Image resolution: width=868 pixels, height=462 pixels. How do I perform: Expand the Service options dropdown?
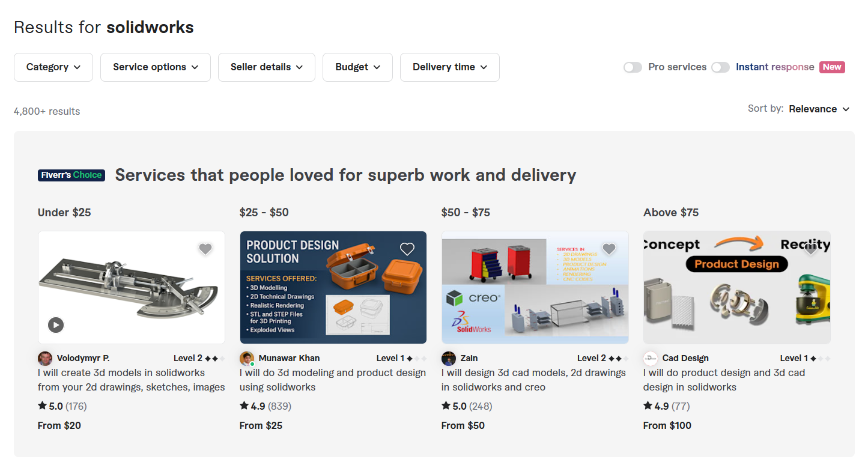pos(156,67)
